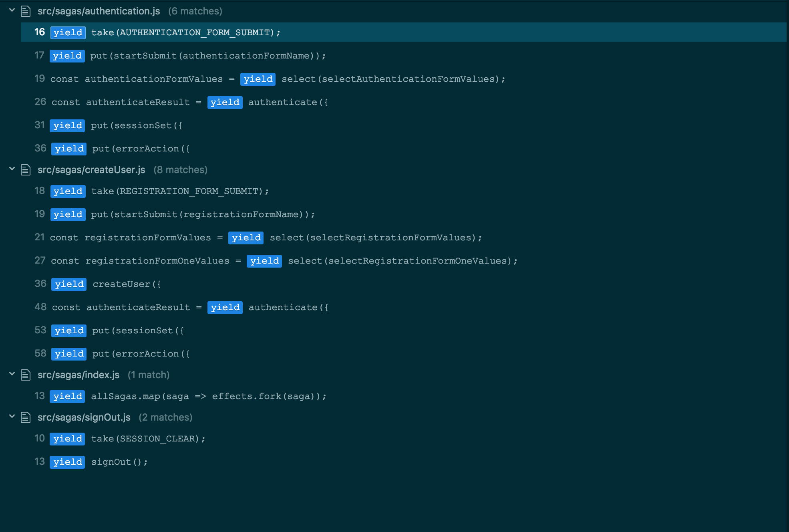The height and width of the screenshot is (532, 789).
Task: Select the highlighted yield on line 16
Action: (x=68, y=32)
